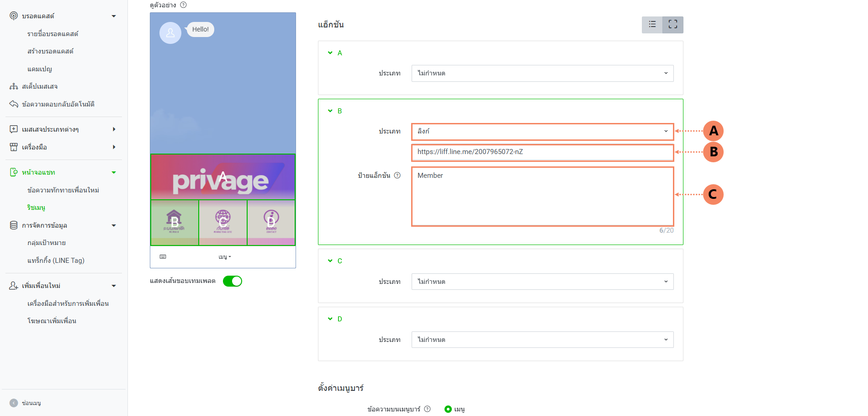Toggle แสดงเส้นขอบเทมเพลต switch off
Image resolution: width=868 pixels, height=416 pixels.
tap(233, 281)
